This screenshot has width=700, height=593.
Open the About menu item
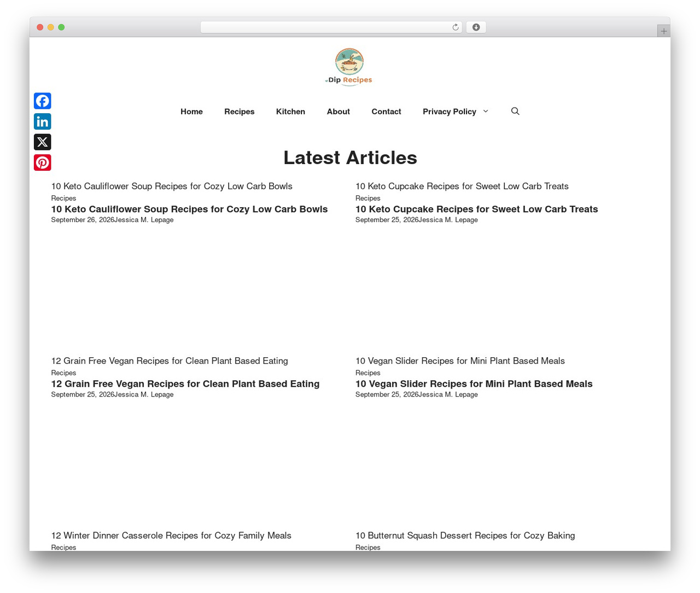coord(339,112)
